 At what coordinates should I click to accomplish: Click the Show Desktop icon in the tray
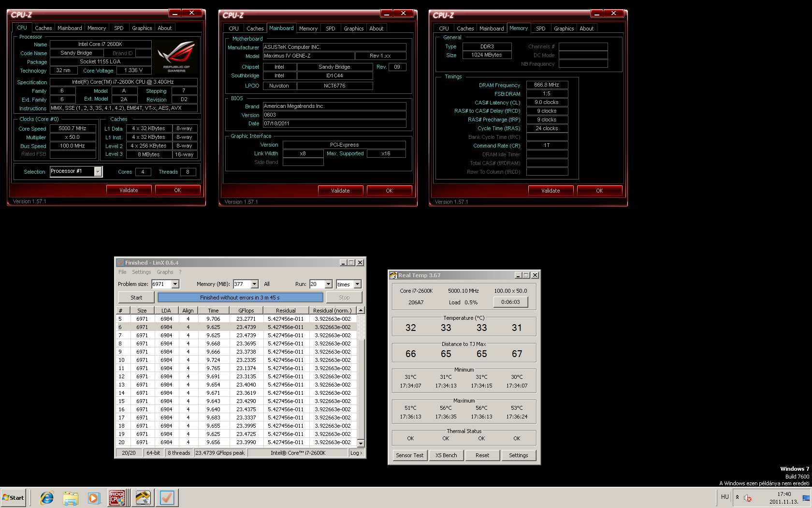[x=806, y=497]
